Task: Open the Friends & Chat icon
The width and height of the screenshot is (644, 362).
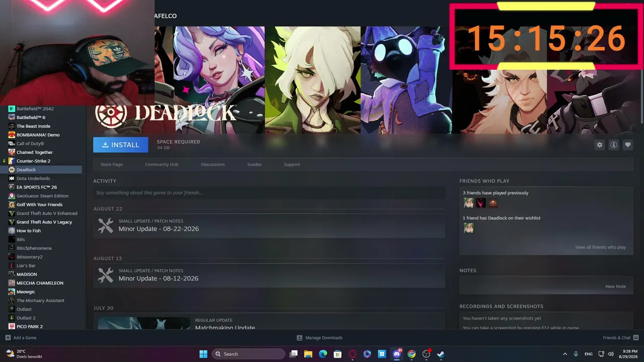Action: (636, 338)
